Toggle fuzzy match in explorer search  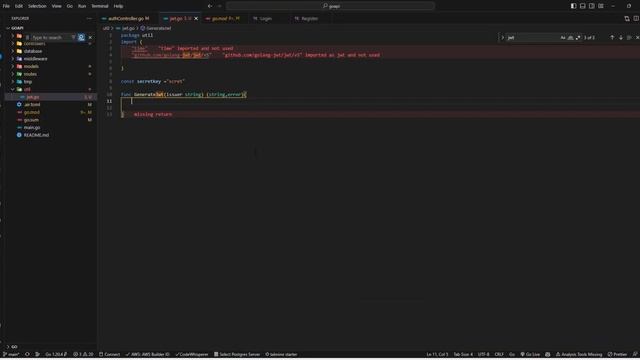81,37
